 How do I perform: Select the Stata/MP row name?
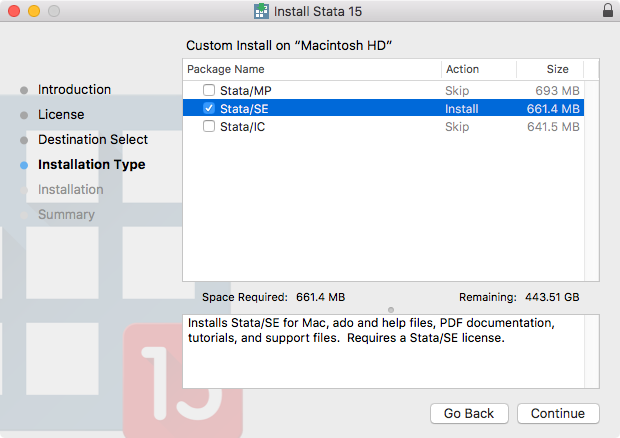tap(246, 91)
